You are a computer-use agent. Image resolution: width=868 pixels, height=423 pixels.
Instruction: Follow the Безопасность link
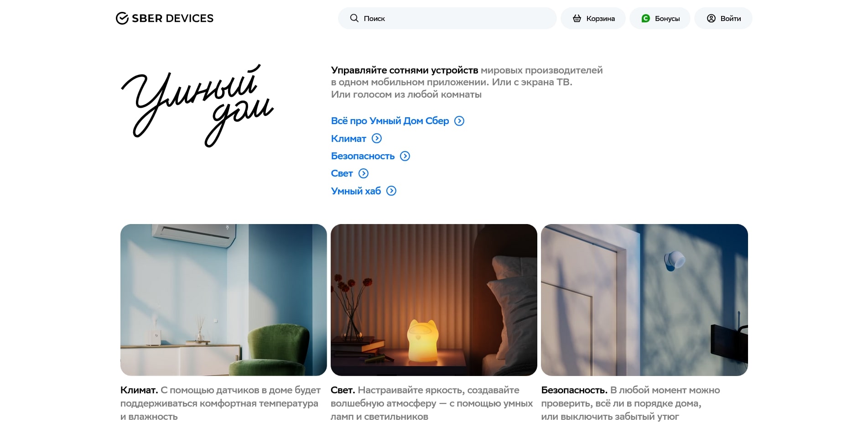click(363, 156)
